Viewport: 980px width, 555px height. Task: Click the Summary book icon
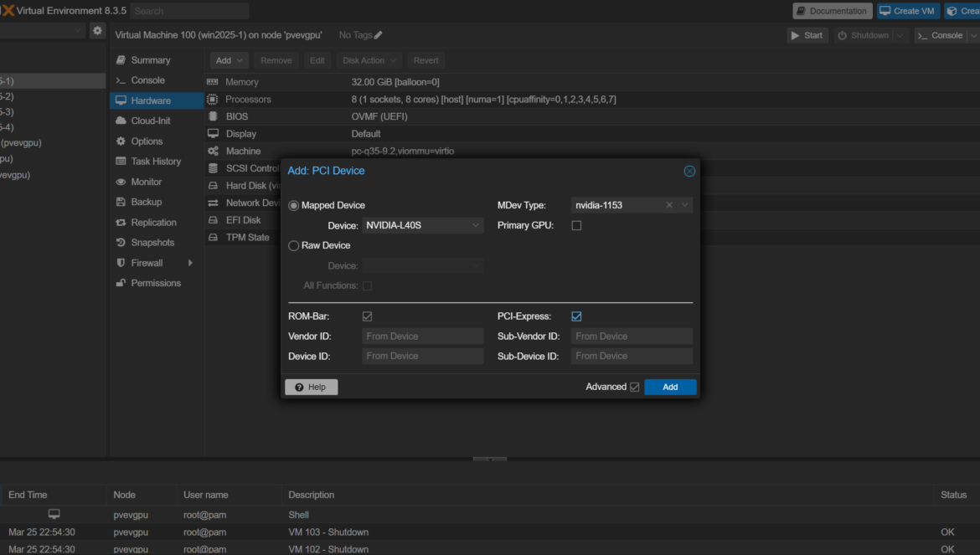pyautogui.click(x=121, y=60)
